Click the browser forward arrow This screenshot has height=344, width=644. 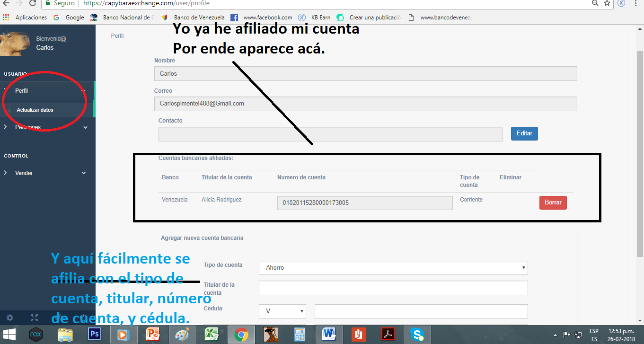tap(19, 3)
